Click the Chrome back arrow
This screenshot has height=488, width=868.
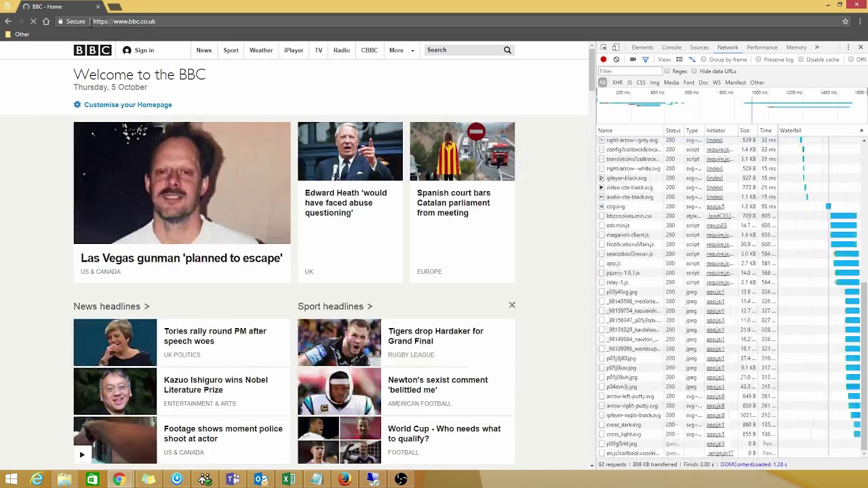[x=8, y=22]
